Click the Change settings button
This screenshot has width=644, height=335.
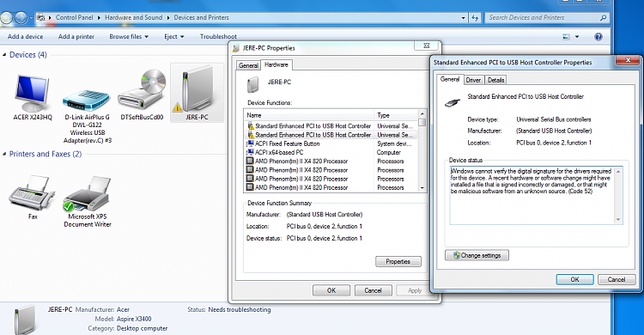point(477,255)
